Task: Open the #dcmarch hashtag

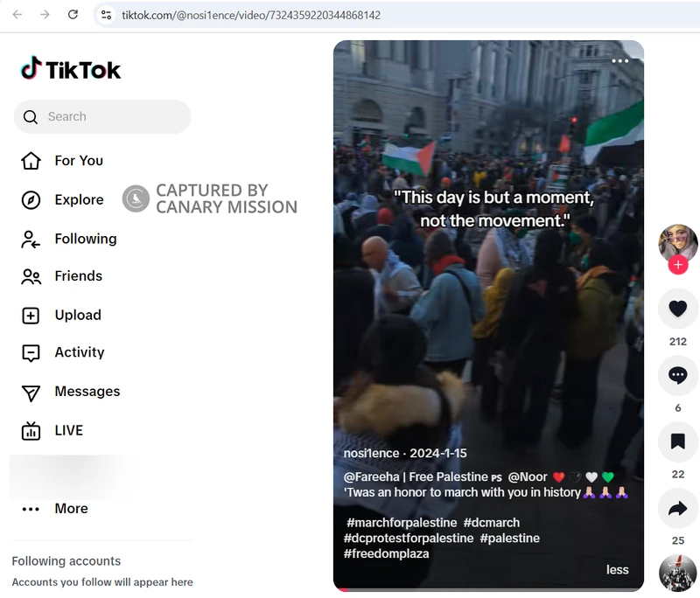Action: tap(492, 522)
